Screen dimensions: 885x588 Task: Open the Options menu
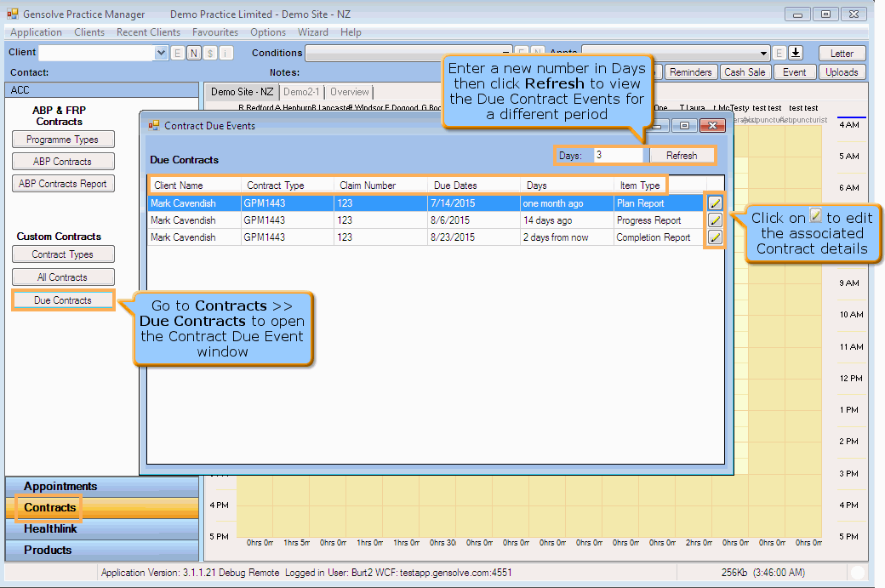click(267, 32)
